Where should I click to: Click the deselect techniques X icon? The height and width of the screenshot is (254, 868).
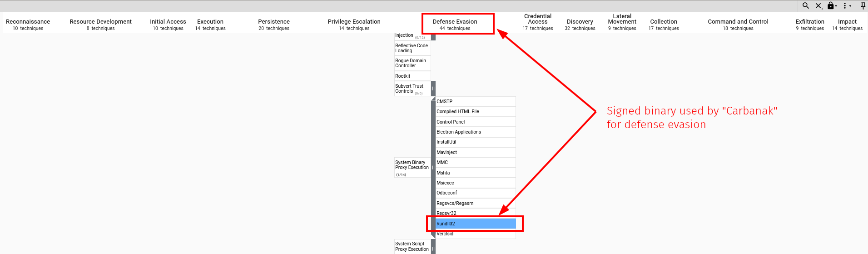click(x=818, y=6)
